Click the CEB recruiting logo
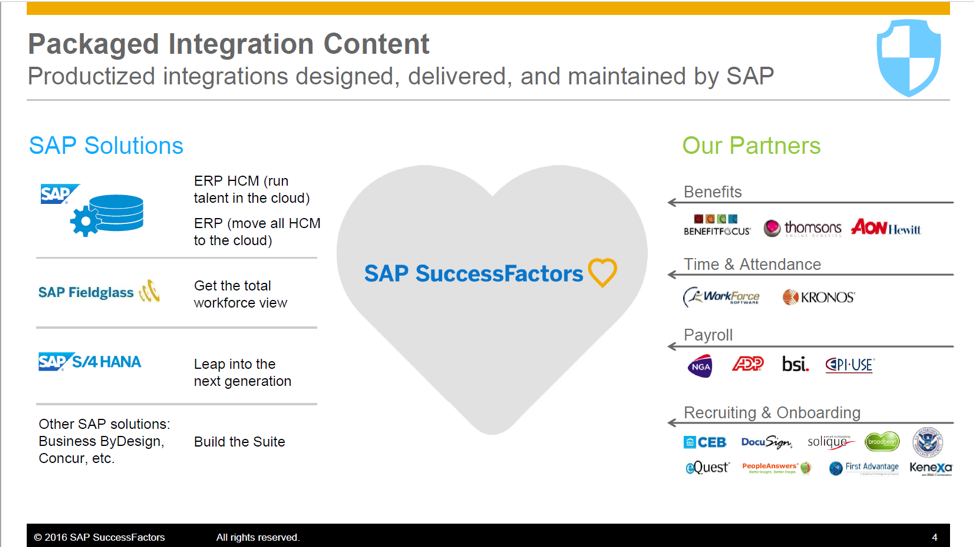 tap(704, 442)
